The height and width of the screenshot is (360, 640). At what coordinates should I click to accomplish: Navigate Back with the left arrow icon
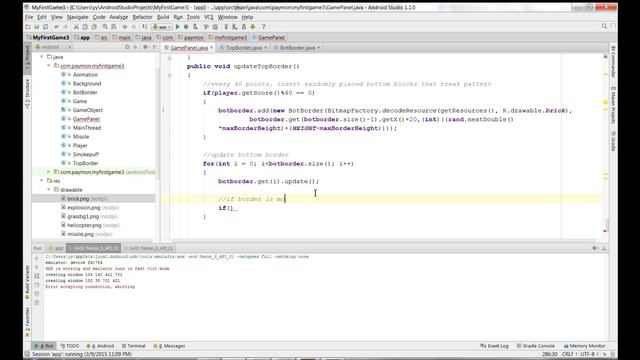click(124, 27)
